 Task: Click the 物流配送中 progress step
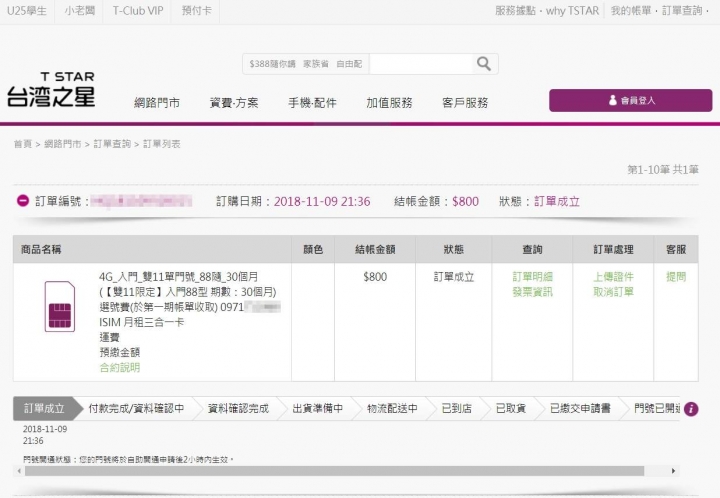pyautogui.click(x=392, y=408)
